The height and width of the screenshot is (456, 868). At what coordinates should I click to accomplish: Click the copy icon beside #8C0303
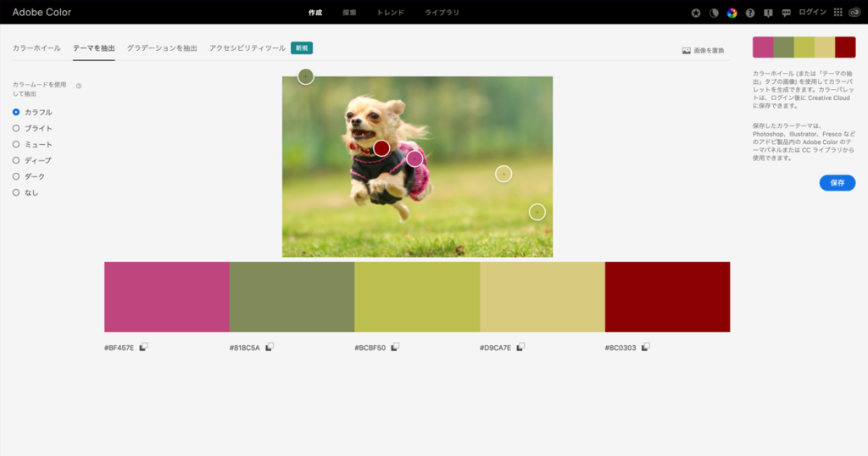pos(645,347)
